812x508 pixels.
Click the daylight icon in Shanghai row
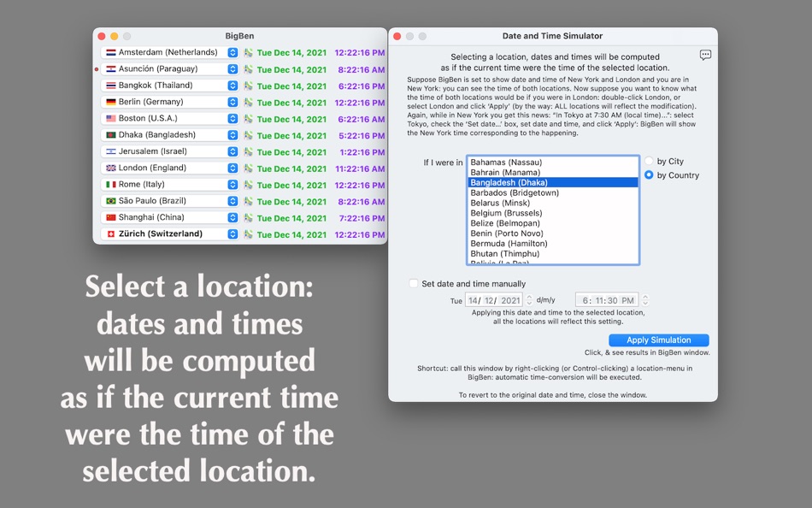coord(249,218)
